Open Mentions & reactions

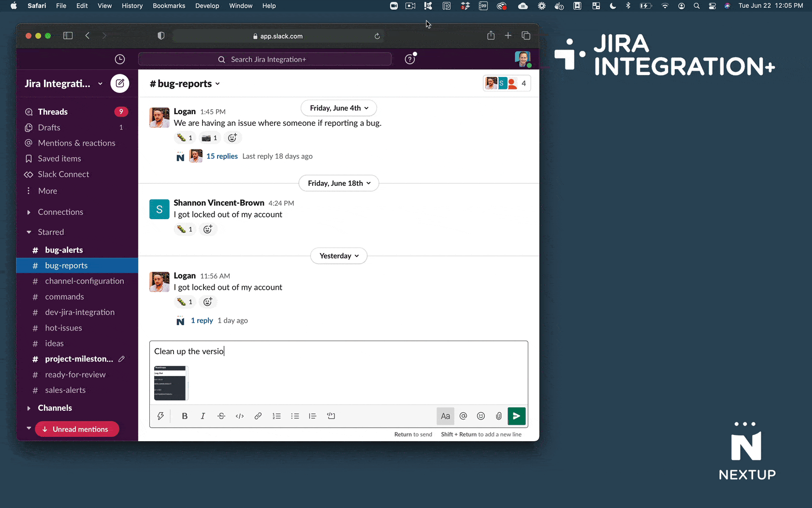(x=77, y=143)
